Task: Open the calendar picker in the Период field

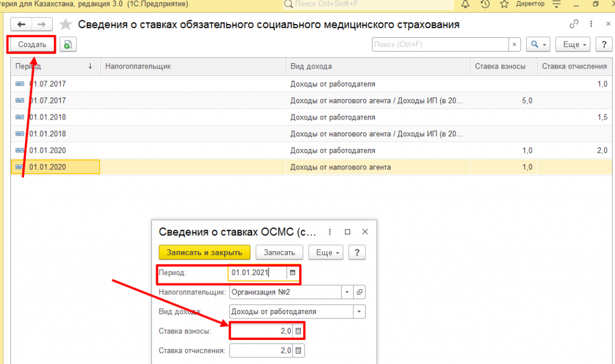Action: [x=292, y=273]
